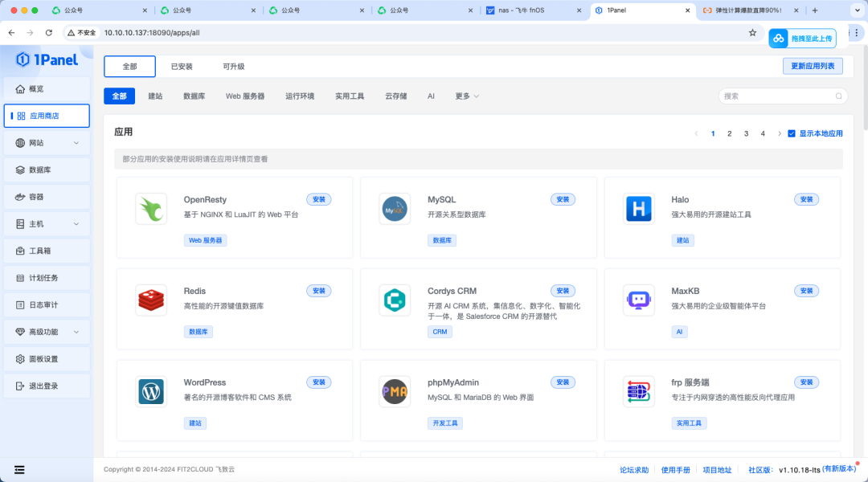Open 面板设置 panel settings
The height and width of the screenshot is (482, 868).
click(x=47, y=359)
